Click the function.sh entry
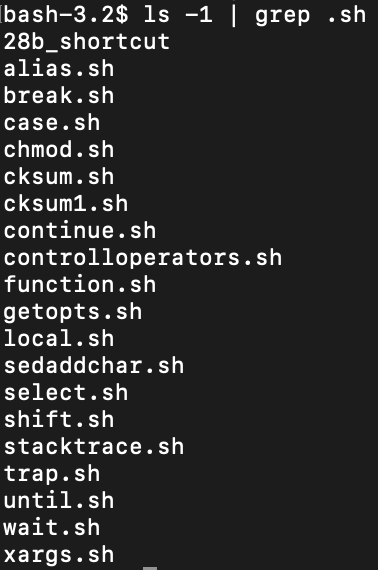 coord(80,285)
